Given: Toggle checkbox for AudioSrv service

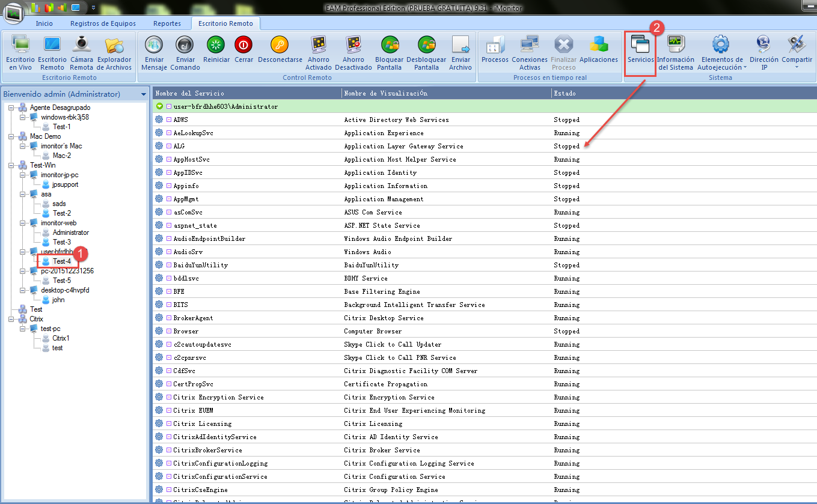Looking at the screenshot, I should tap(169, 252).
